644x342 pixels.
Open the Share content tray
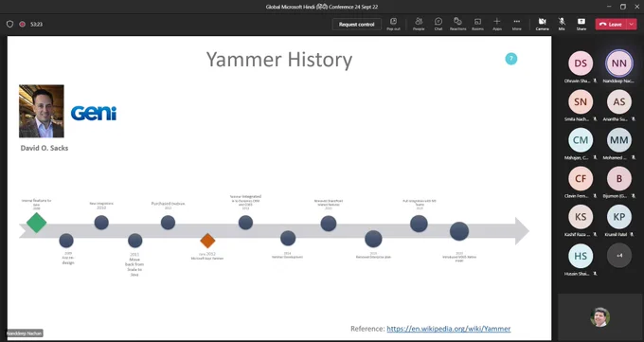point(581,25)
